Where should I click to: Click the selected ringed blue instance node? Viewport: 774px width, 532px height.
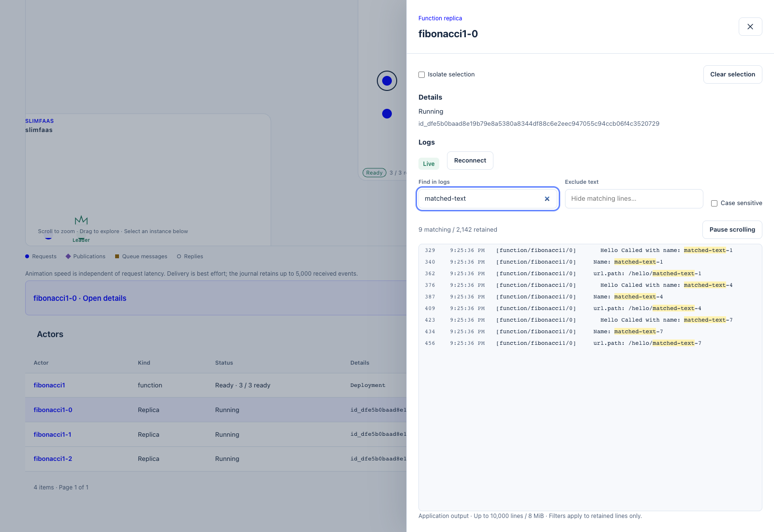pos(387,81)
